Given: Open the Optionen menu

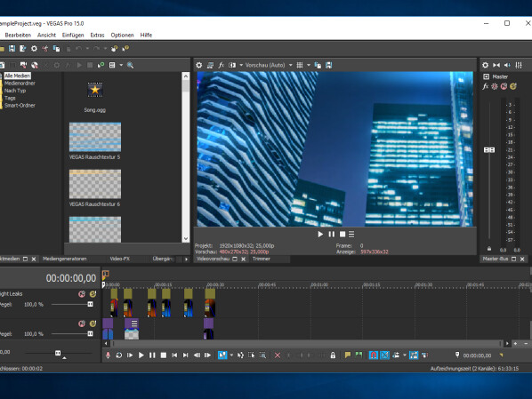Looking at the screenshot, I should (x=122, y=35).
